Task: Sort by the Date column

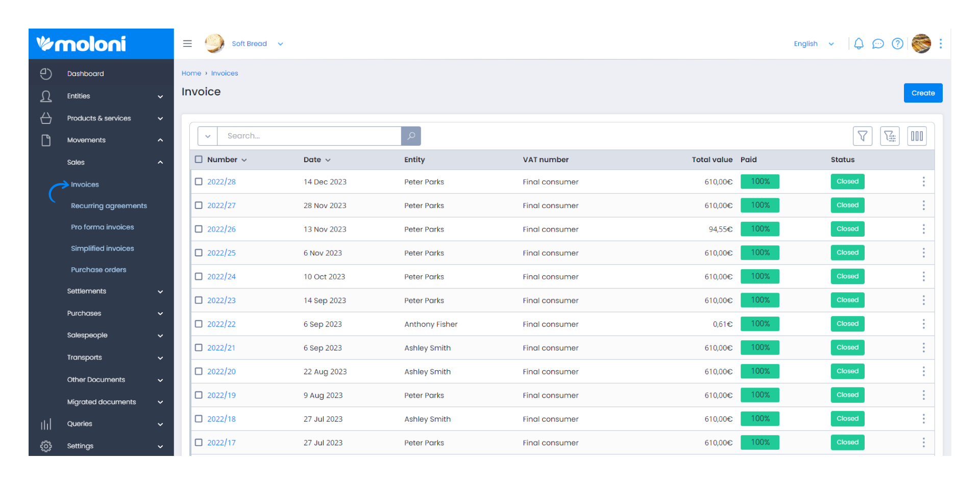Action: 317,160
